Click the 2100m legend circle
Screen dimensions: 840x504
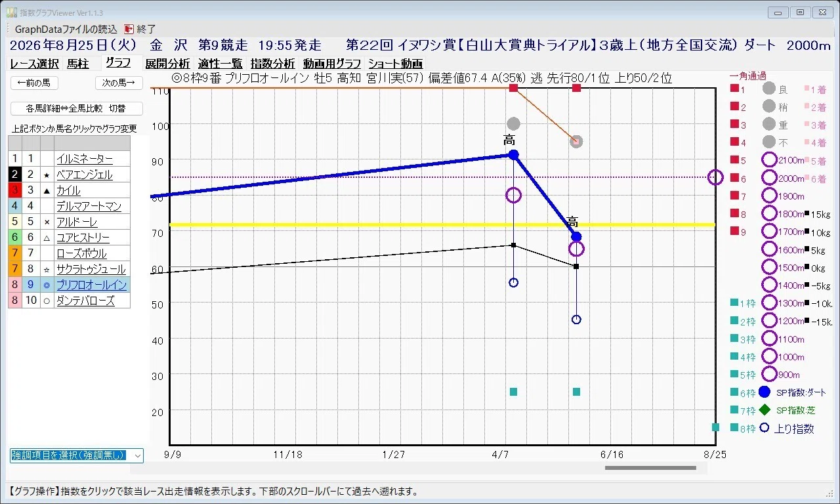769,160
